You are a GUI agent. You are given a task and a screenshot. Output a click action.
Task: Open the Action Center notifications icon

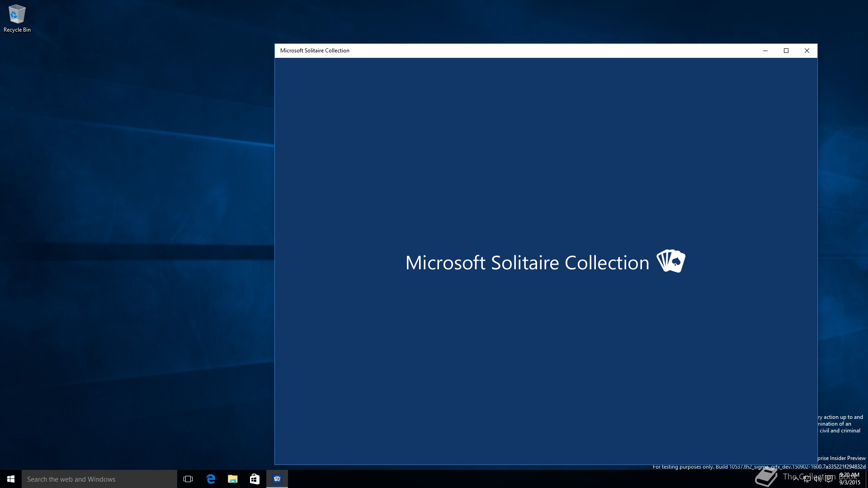coord(829,479)
